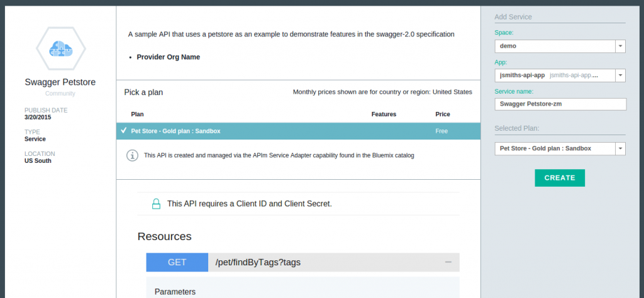
Task: Click the info icon beside APIm note
Action: pos(132,156)
